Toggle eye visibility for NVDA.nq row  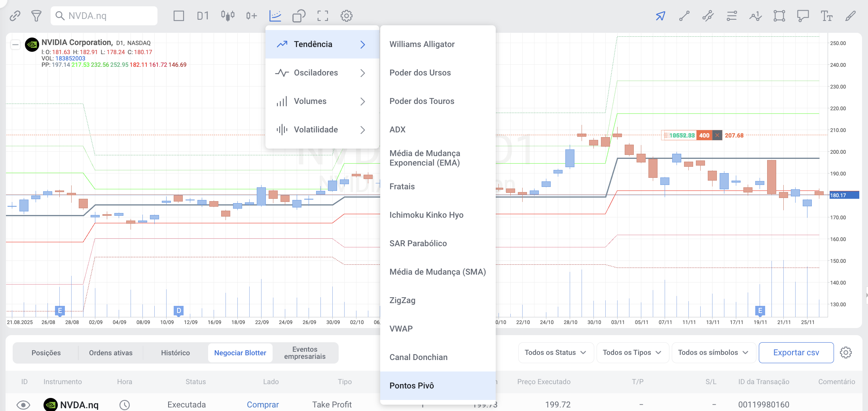[x=23, y=405]
